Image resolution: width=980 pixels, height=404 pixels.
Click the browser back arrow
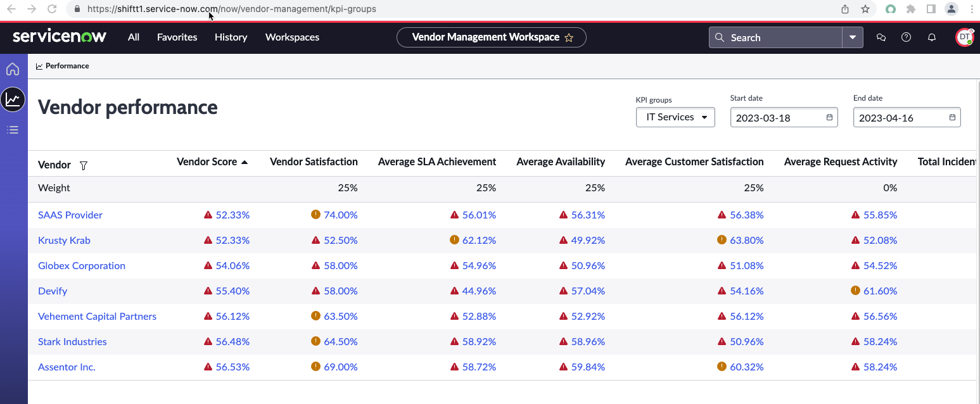(11, 9)
